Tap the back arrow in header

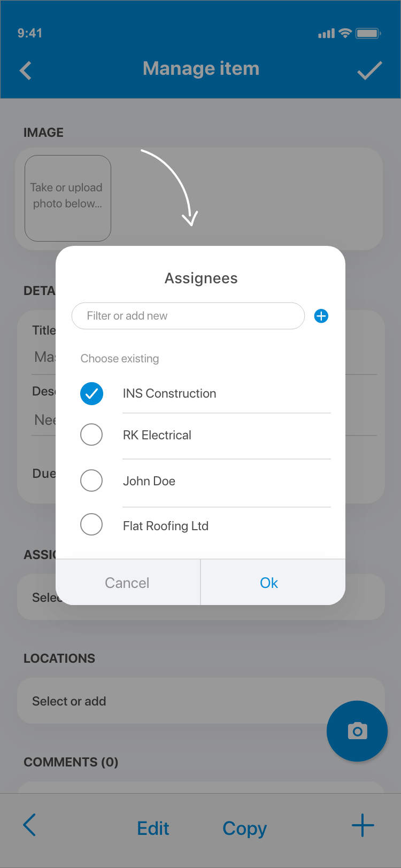pyautogui.click(x=26, y=71)
